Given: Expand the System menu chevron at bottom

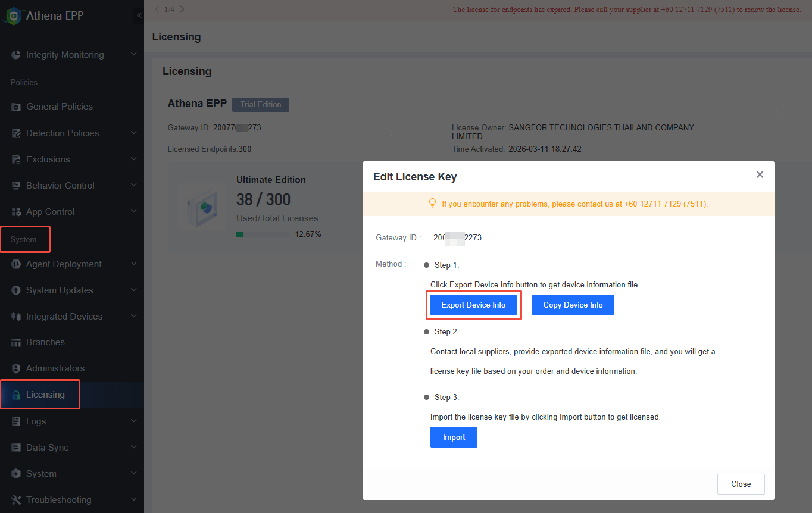Looking at the screenshot, I should pos(133,473).
